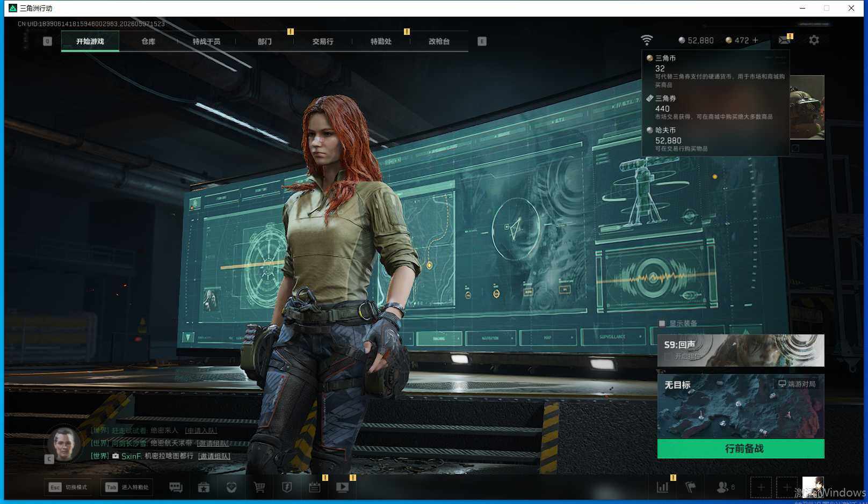Open the shopping cart store icon

coord(259,487)
